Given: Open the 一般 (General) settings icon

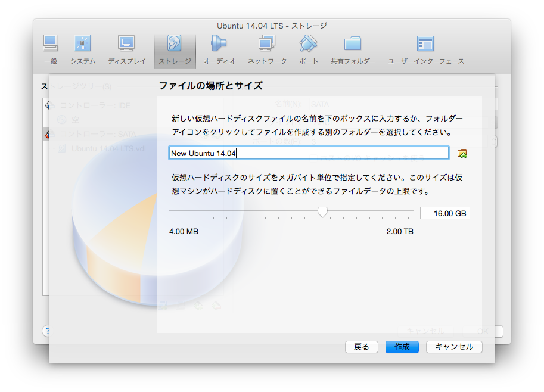Looking at the screenshot, I should click(x=51, y=50).
